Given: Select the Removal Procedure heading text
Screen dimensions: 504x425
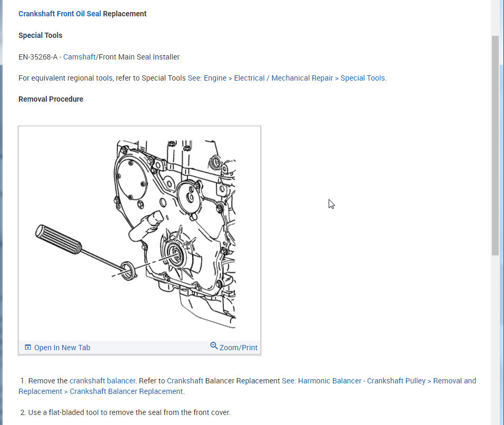Looking at the screenshot, I should tap(51, 99).
